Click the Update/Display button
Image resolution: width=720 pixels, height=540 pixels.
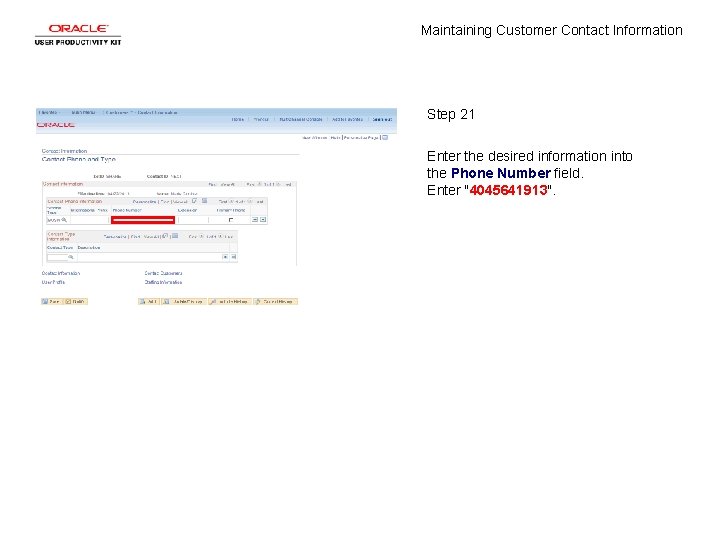coord(184,302)
